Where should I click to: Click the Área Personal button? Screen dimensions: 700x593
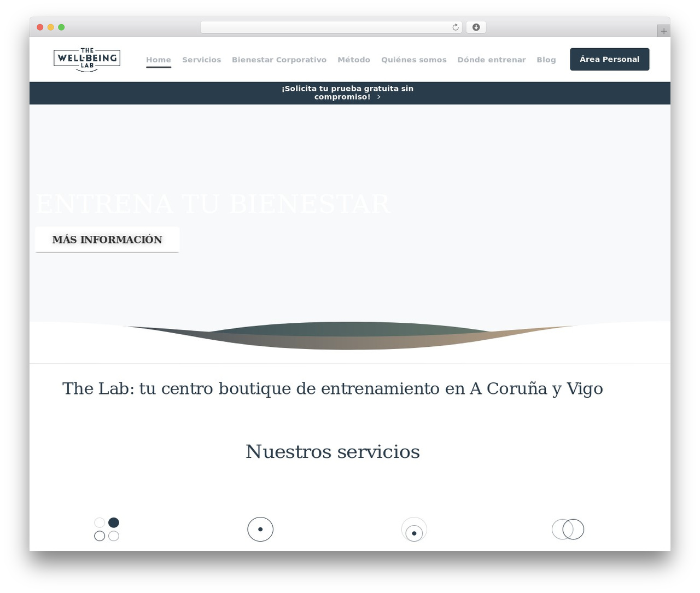610,59
